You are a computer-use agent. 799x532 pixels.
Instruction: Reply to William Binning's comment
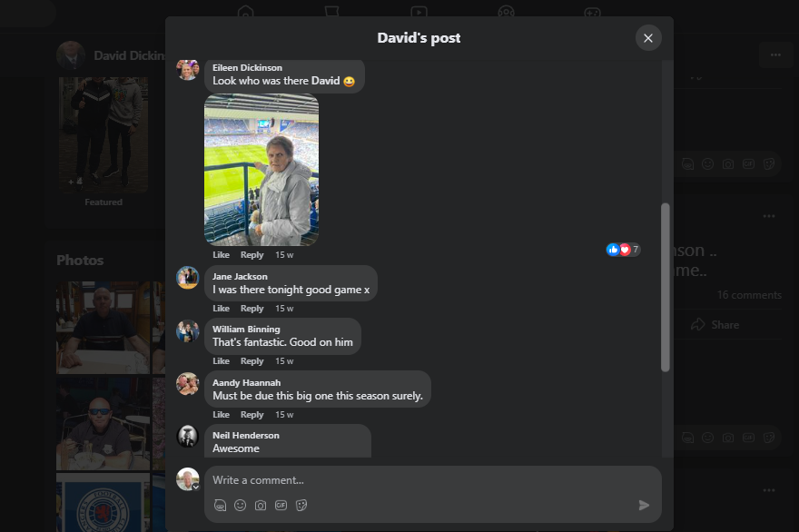[252, 360]
